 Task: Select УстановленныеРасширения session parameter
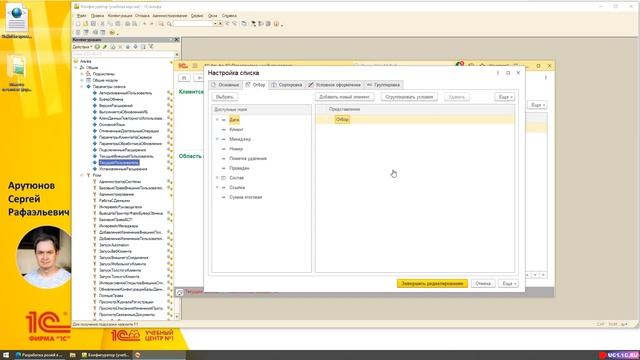(x=123, y=169)
